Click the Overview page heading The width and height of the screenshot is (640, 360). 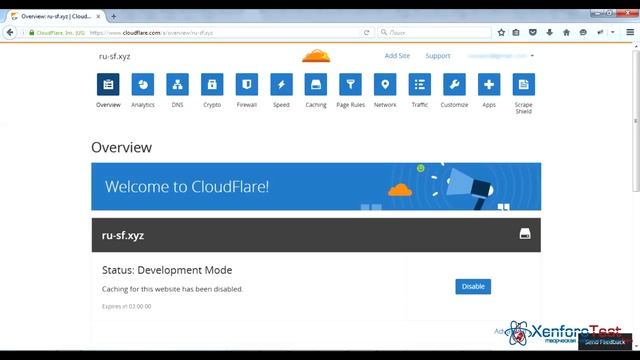click(x=122, y=147)
